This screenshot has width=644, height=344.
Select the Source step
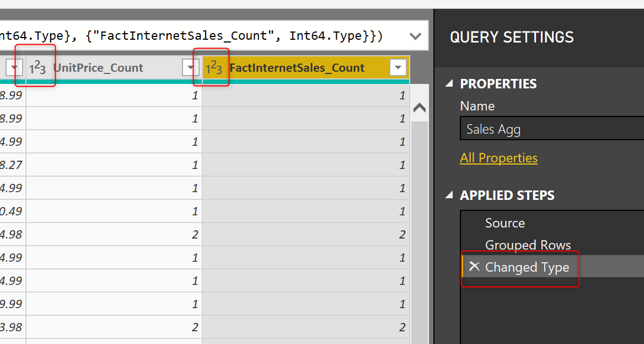tap(505, 223)
